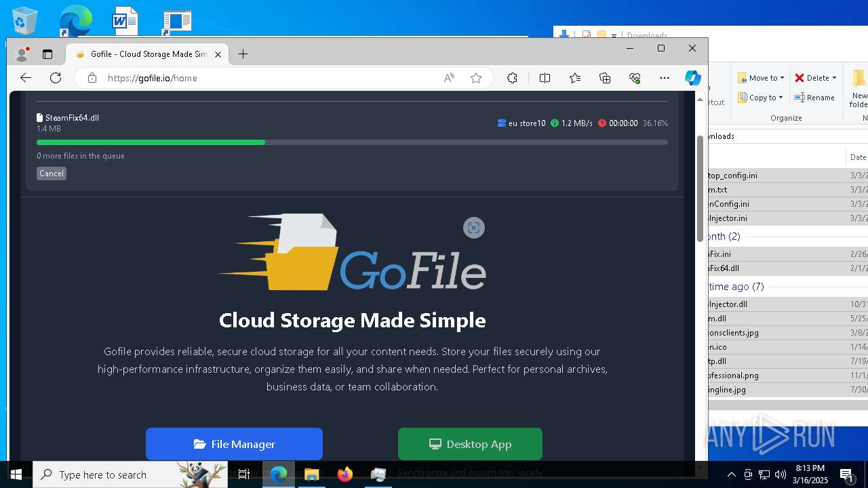Click the Desktop App button
Image resolution: width=868 pixels, height=488 pixels.
point(470,444)
